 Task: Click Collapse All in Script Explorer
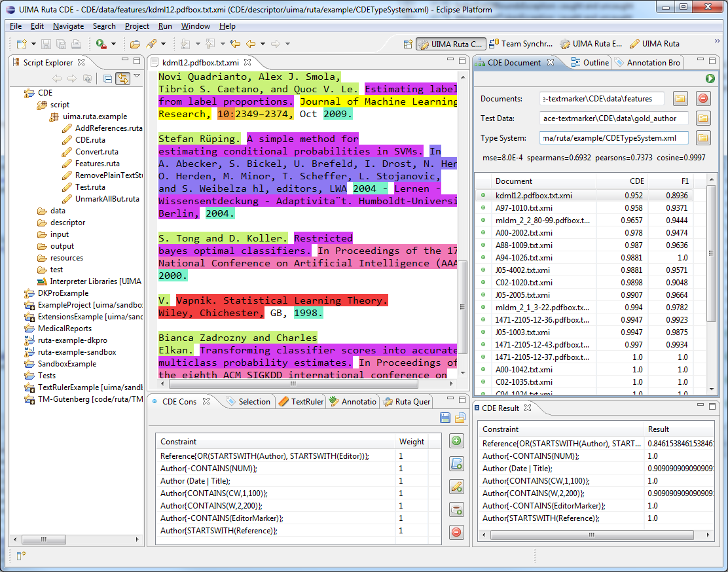tap(108, 79)
